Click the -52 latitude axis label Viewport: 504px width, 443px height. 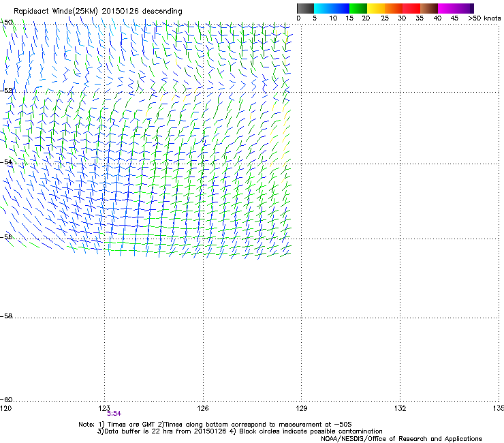point(6,91)
